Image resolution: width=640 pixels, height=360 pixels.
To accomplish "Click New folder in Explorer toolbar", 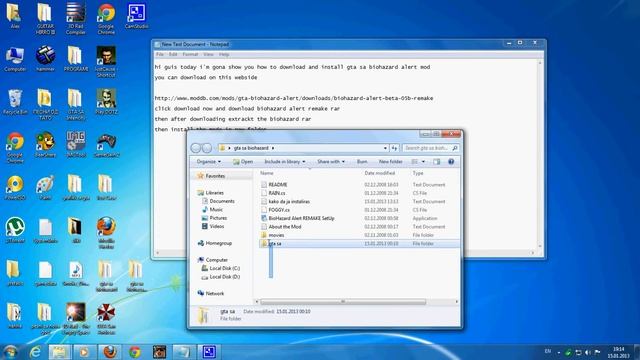I will 391,162.
